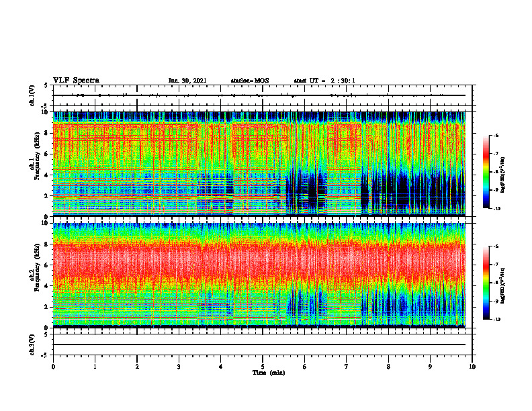The image size is (532, 411).
Task: Click the time axis tick label "7"
Action: [x=347, y=367]
